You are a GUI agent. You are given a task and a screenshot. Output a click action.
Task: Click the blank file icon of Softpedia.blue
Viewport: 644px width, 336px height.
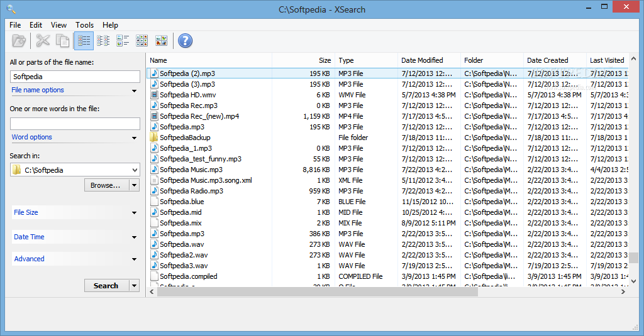coord(155,201)
